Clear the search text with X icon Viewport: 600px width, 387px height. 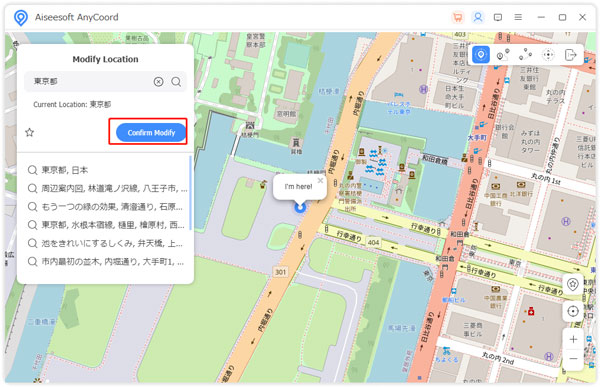pyautogui.click(x=158, y=82)
